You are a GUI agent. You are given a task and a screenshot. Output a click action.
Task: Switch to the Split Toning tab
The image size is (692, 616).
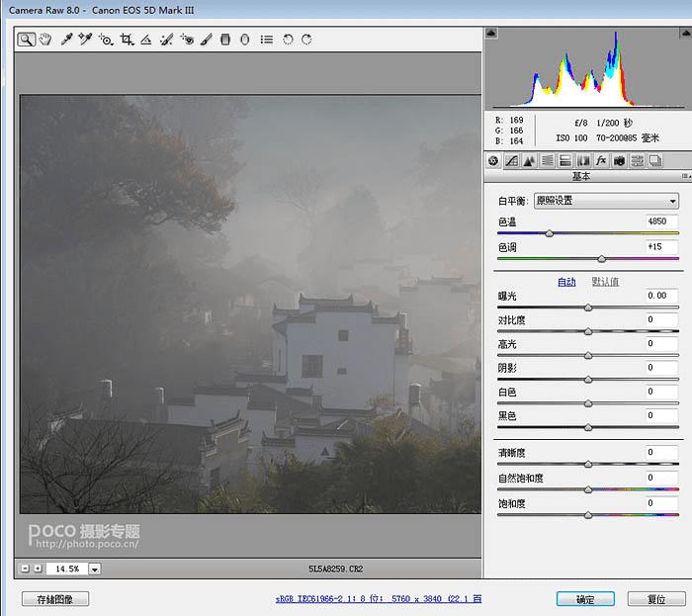point(565,160)
